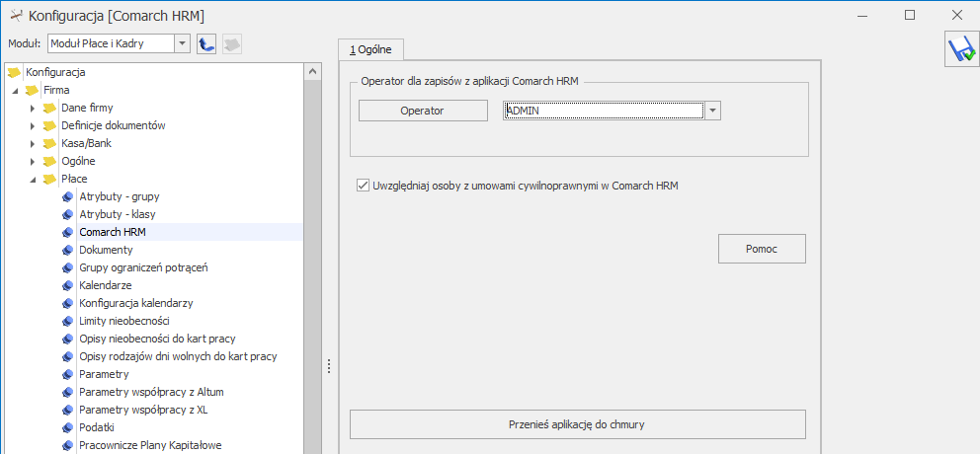Select Grupy ograniczeń potrąceń in the tree
The width and height of the screenshot is (980, 454).
[x=143, y=267]
